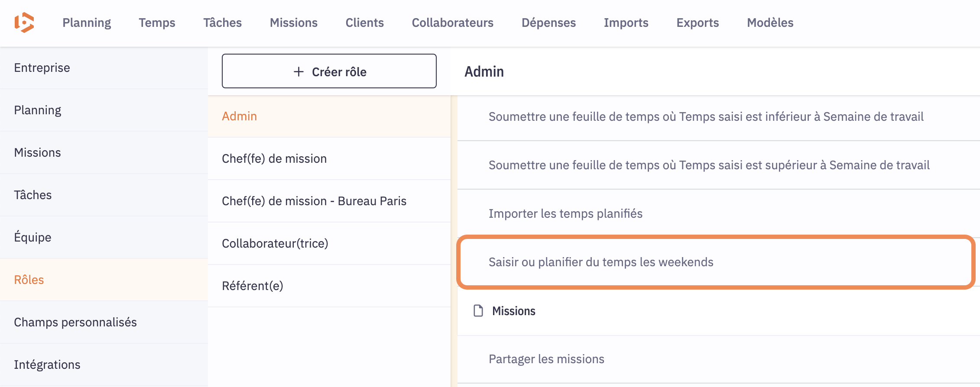Open the Exports page
The image size is (980, 387).
coord(698,23)
